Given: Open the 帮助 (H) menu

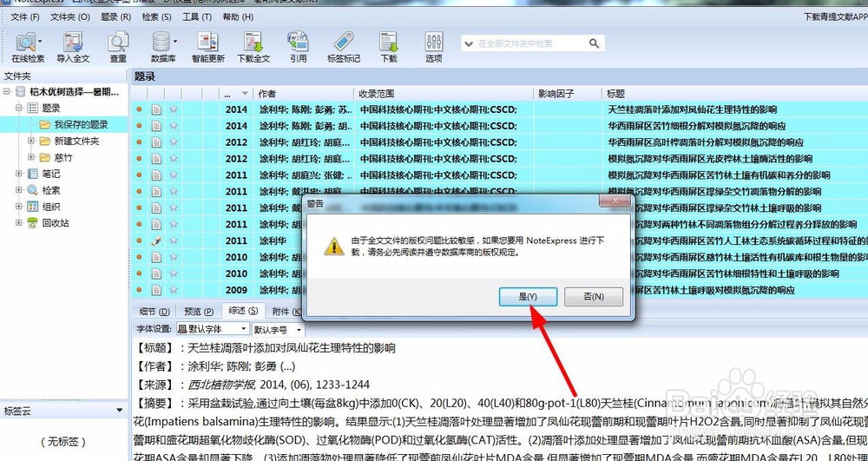Looking at the screenshot, I should 238,17.
